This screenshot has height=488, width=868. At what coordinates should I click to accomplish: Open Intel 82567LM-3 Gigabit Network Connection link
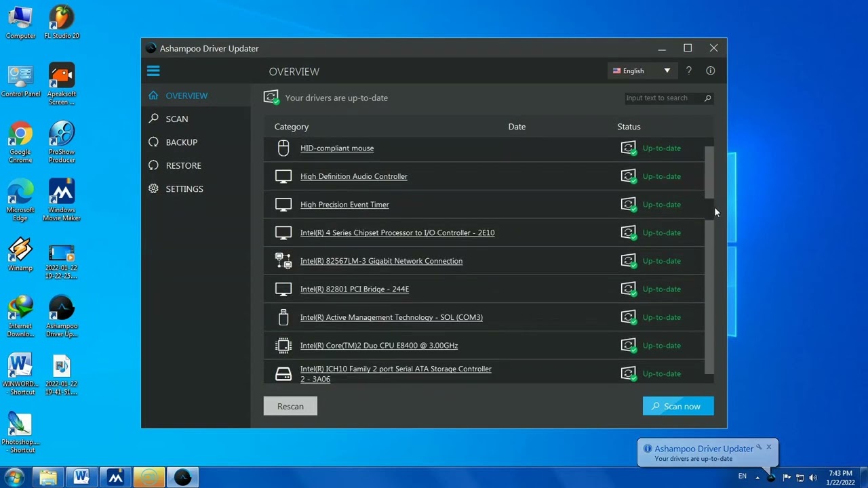(x=381, y=261)
